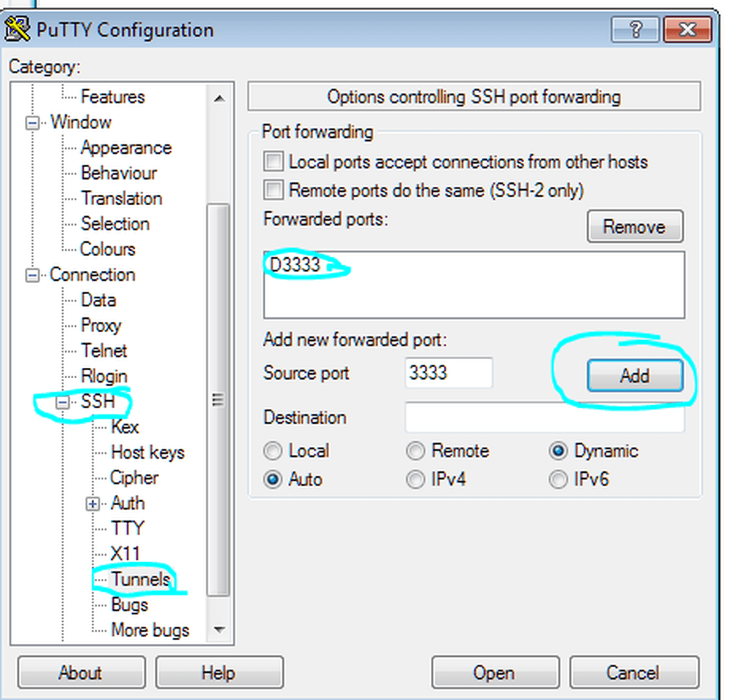733x700 pixels.
Task: Toggle Remote ports do the same checkbox
Action: [273, 191]
